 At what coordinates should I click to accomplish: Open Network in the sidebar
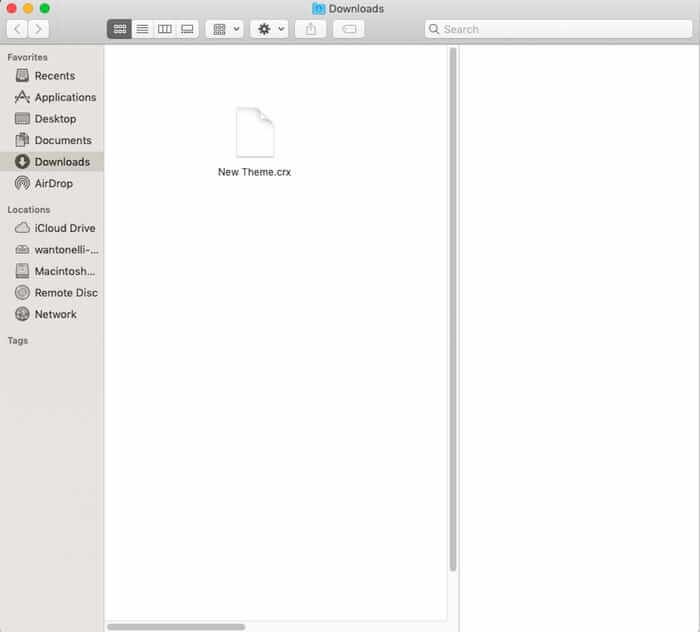52,314
